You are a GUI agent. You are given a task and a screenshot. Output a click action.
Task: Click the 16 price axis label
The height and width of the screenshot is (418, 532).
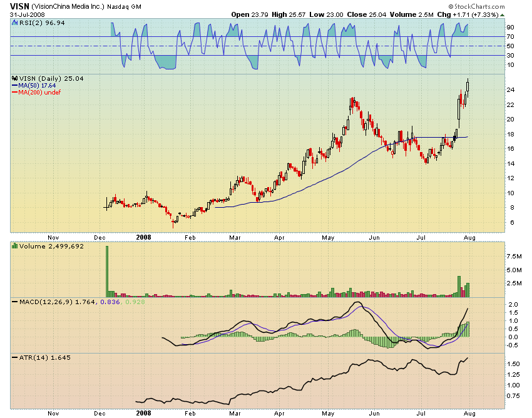(x=510, y=148)
